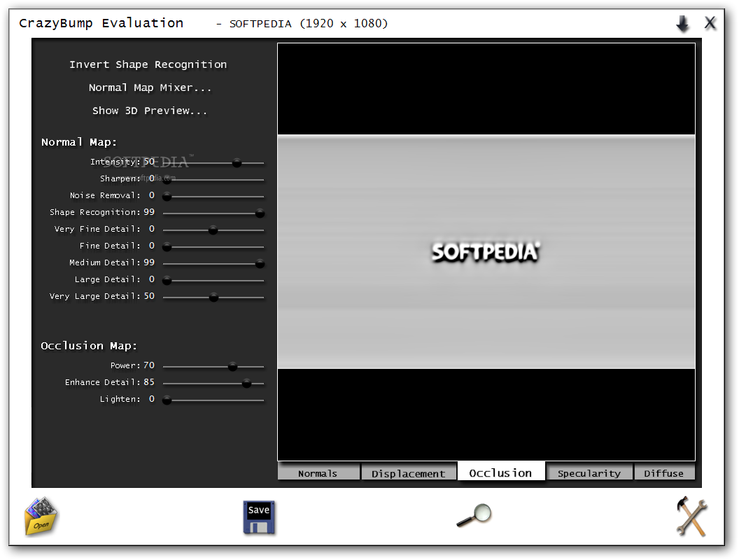The width and height of the screenshot is (739, 560).
Task: Click the Shape Recognition slider knob
Action: click(x=260, y=213)
